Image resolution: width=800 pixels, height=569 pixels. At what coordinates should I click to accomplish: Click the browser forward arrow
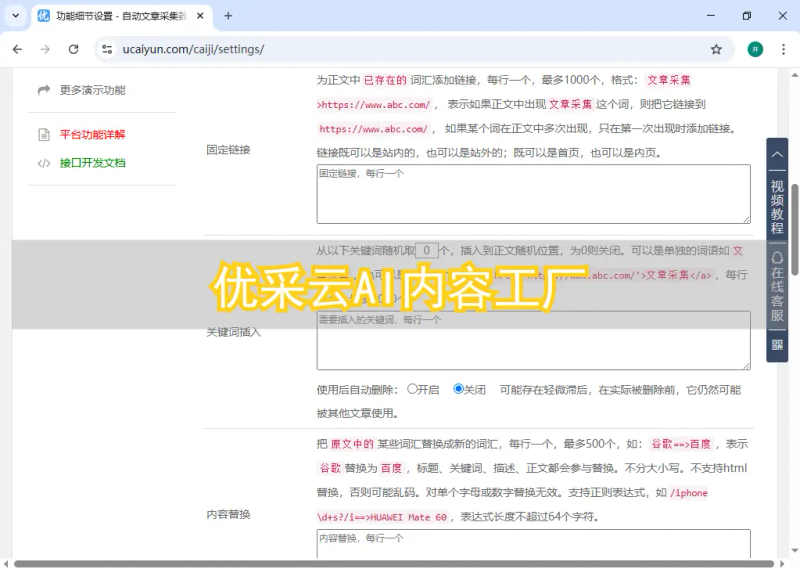tap(45, 49)
